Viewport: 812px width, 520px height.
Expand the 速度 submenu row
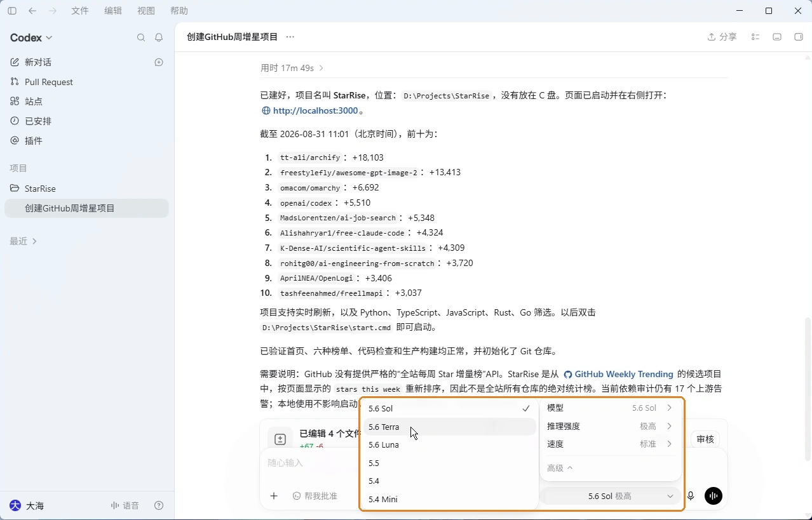pos(610,444)
